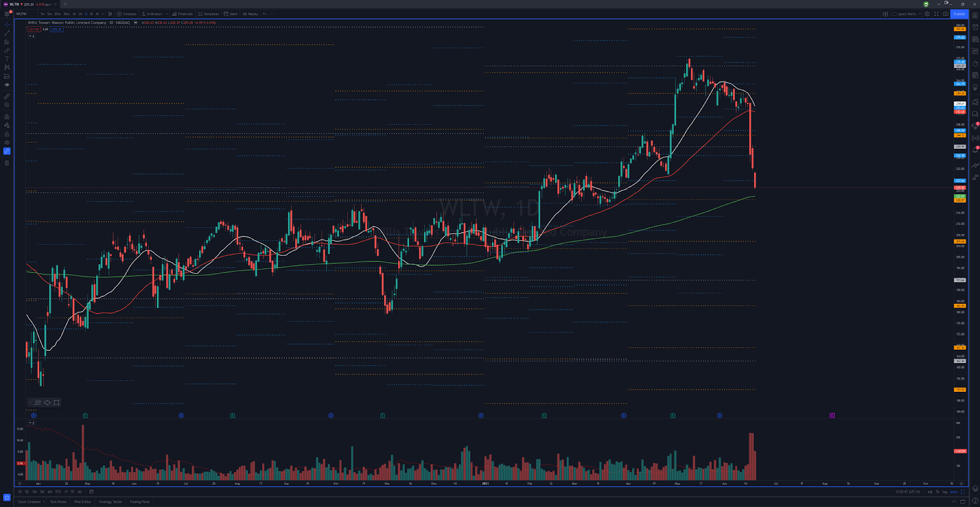Select the crosshair cursor tool
This screenshot has height=507, width=980.
pos(7,24)
